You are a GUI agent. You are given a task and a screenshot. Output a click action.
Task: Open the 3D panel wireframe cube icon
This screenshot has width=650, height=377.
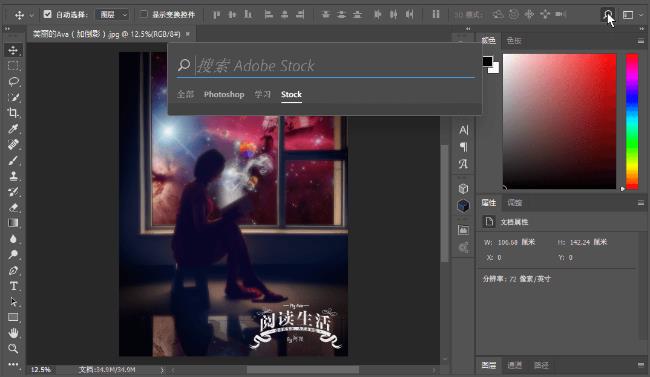click(x=463, y=189)
